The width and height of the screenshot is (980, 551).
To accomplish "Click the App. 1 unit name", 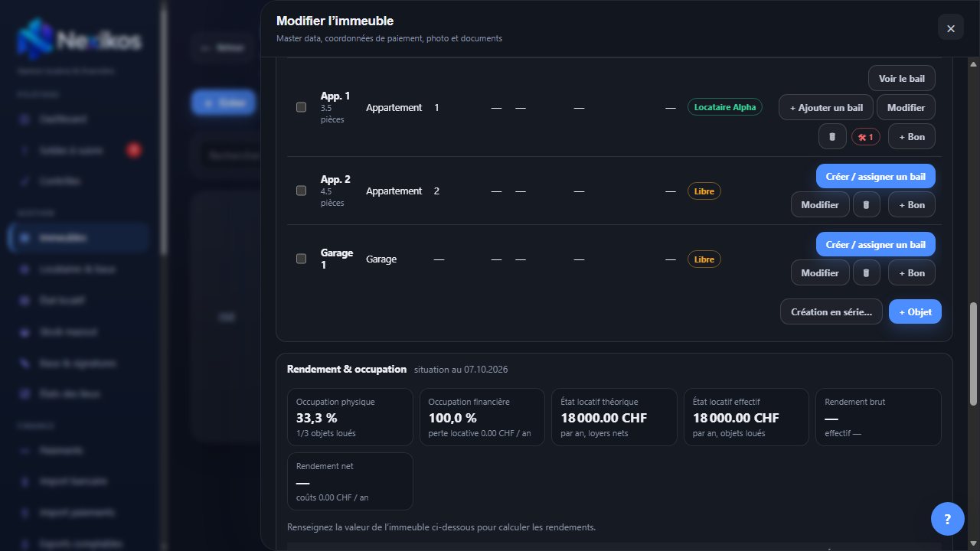I will click(x=335, y=96).
